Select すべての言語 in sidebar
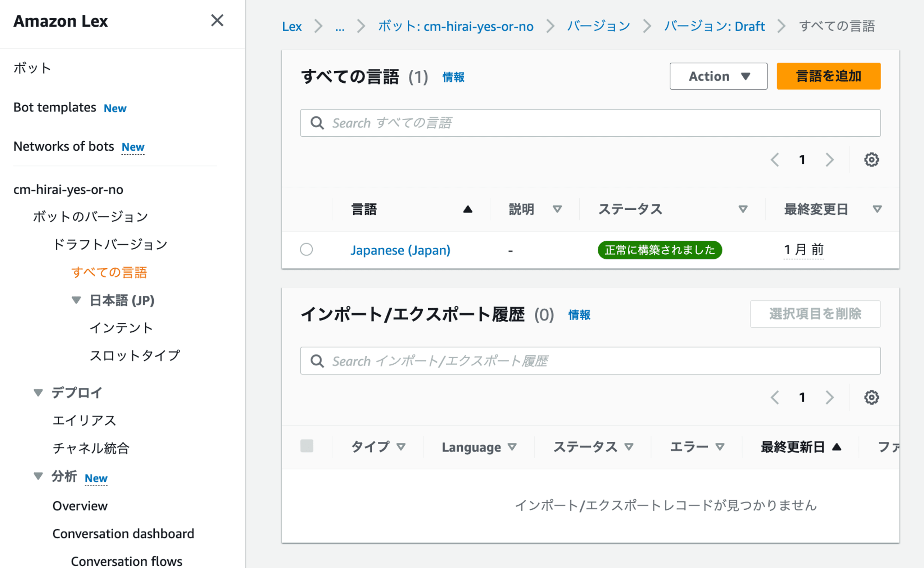 point(109,272)
